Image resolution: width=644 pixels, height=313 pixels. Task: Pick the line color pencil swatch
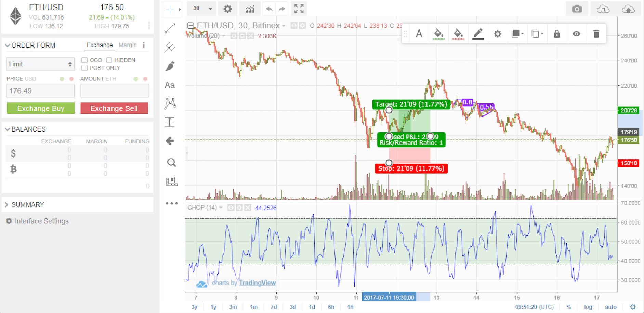pos(478,34)
